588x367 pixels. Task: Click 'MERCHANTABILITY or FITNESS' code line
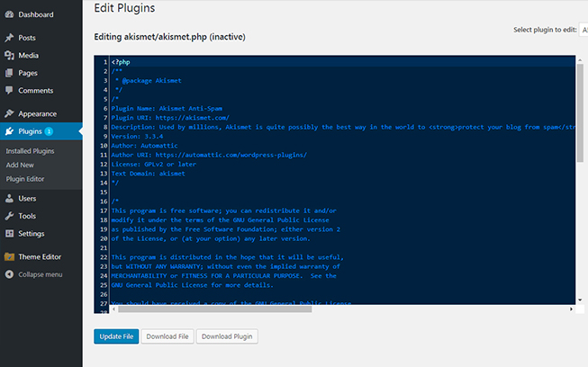(x=224, y=275)
